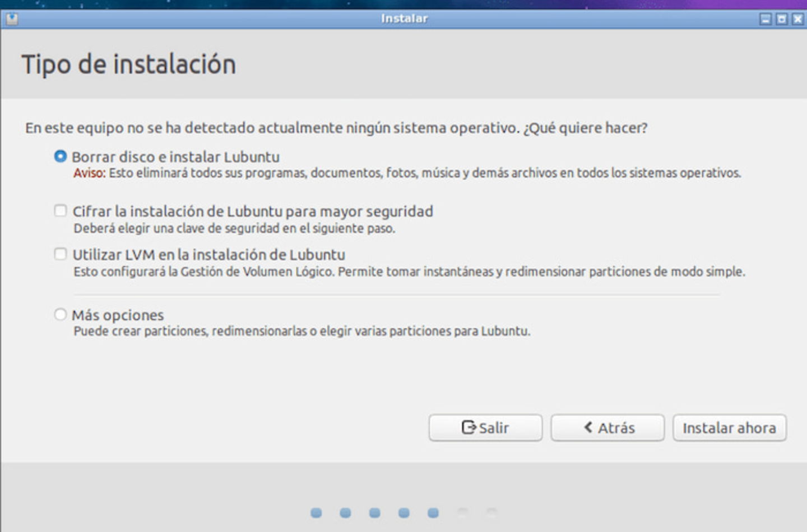Go back with the Atrás button

[x=607, y=428]
